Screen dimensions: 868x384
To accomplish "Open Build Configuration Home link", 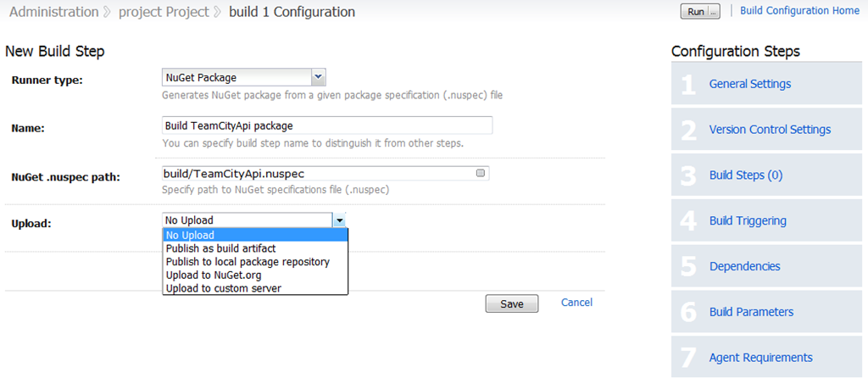I will [x=799, y=10].
